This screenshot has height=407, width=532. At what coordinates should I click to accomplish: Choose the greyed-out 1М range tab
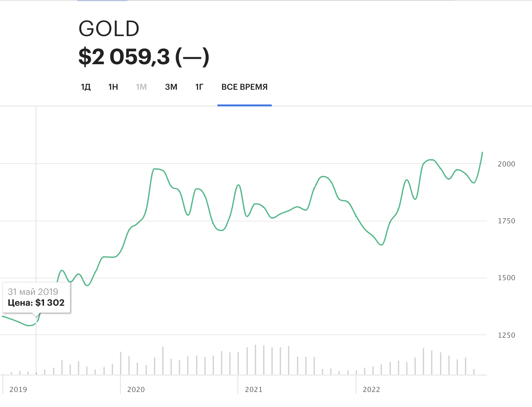[141, 87]
